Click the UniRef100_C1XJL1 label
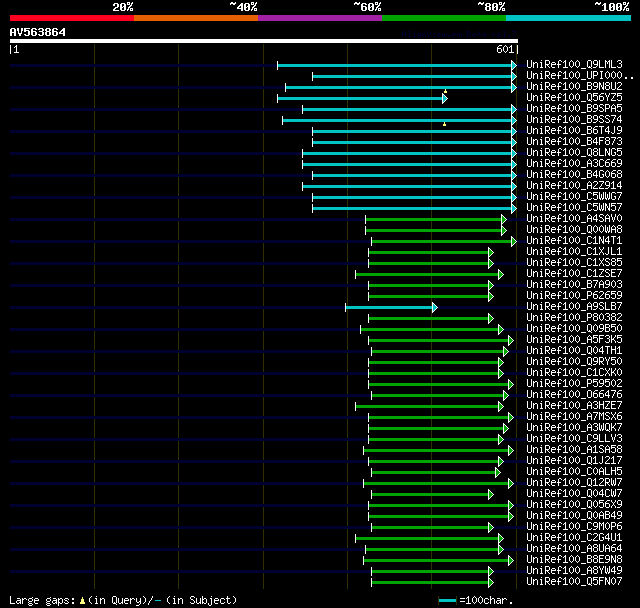This screenshot has width=640, height=608. coord(574,252)
